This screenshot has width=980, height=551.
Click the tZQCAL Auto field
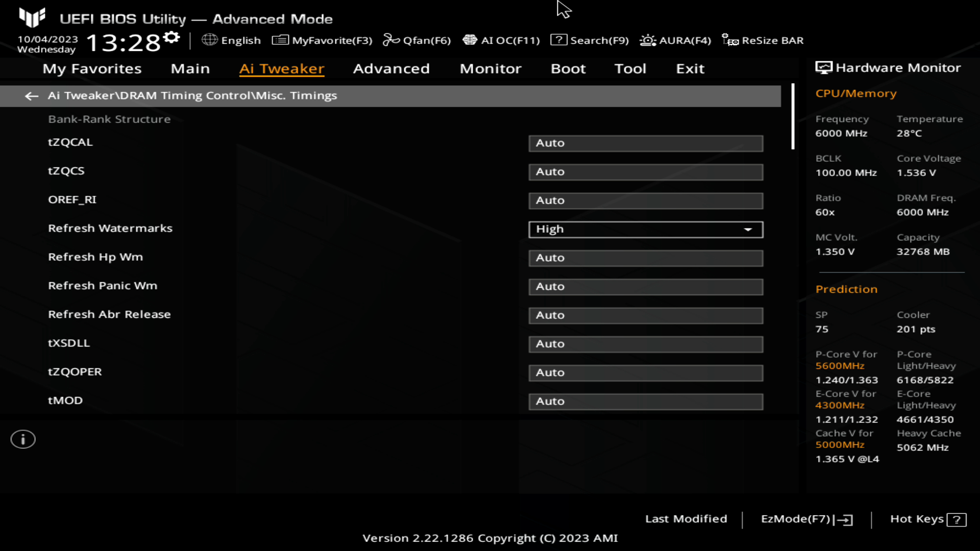coord(646,143)
